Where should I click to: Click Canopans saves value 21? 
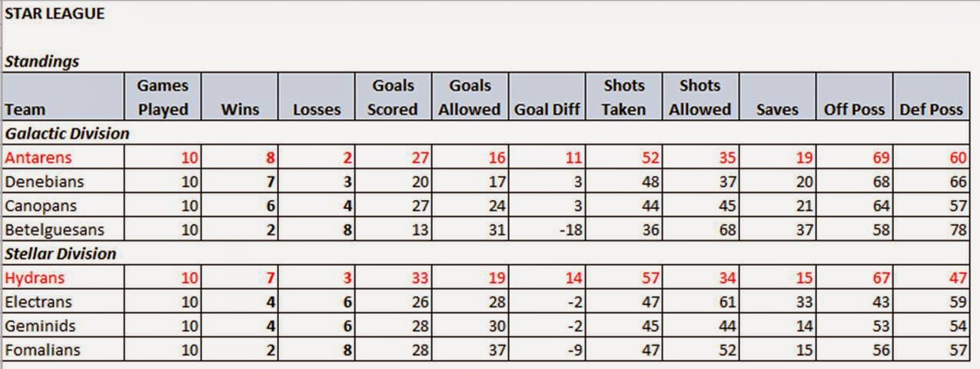pos(777,206)
